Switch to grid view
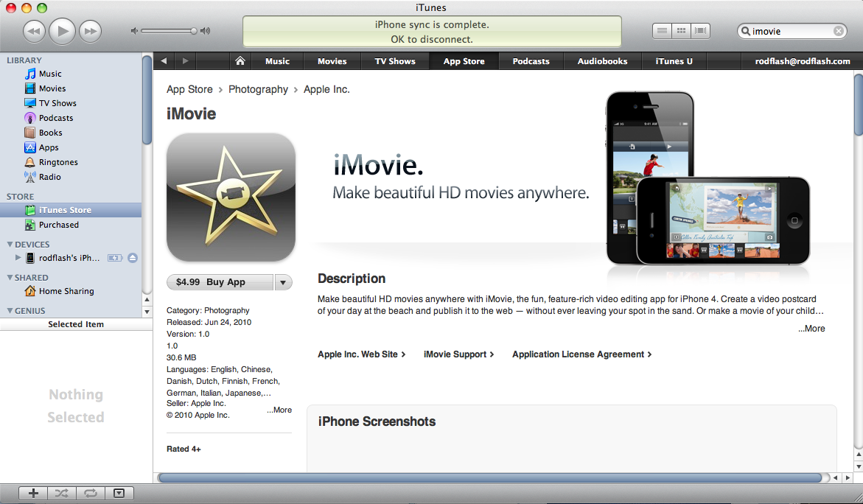Viewport: 863px width, 504px height. point(682,31)
